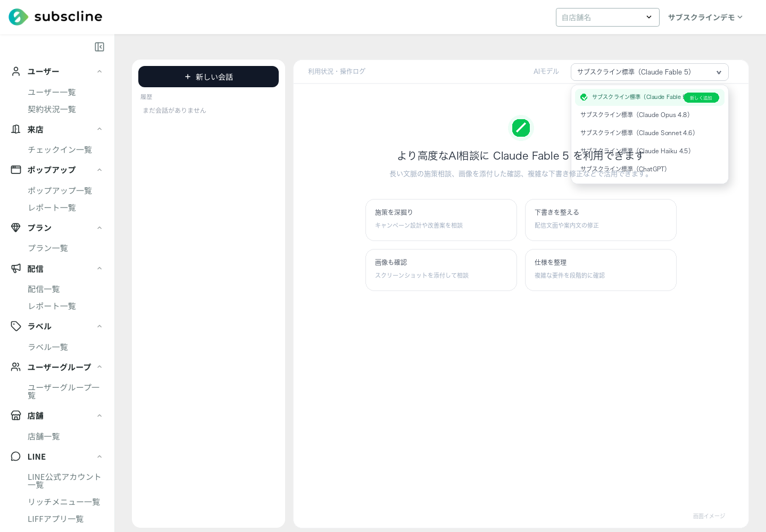Select Claude Haiku 4.5 model option
Screen dimensions: 766x532
(x=650, y=151)
